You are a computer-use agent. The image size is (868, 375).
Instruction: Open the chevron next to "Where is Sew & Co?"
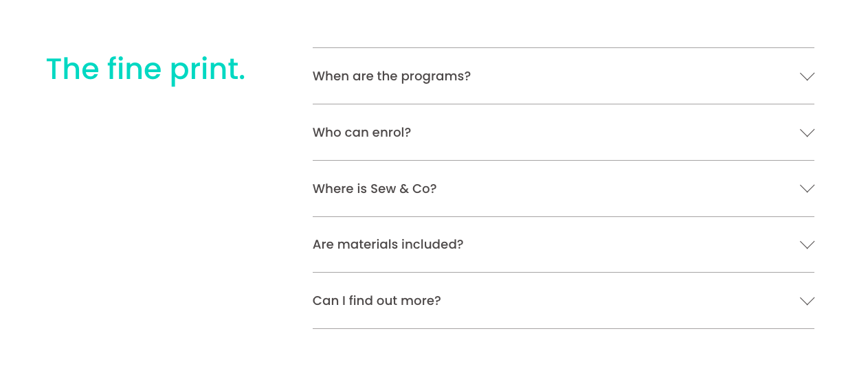[x=807, y=188]
